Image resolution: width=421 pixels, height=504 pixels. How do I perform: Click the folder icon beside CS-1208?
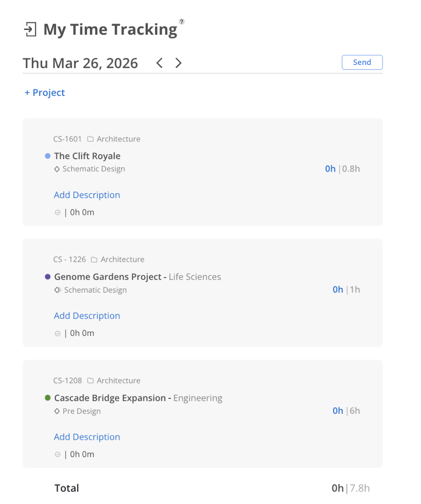tap(90, 381)
